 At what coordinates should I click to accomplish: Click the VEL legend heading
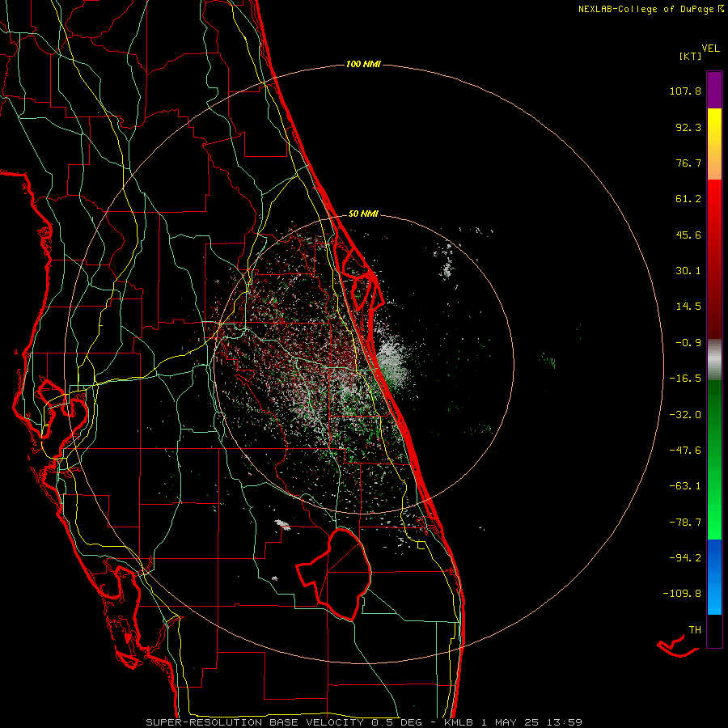pos(710,49)
